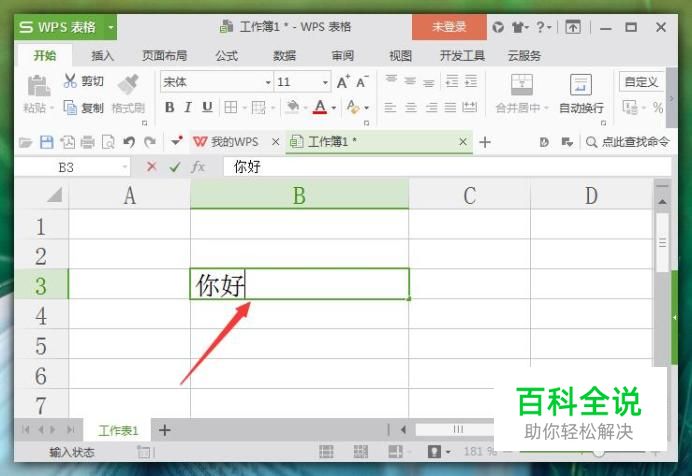692x476 pixels.
Task: Click the align top icon
Action: [391, 81]
